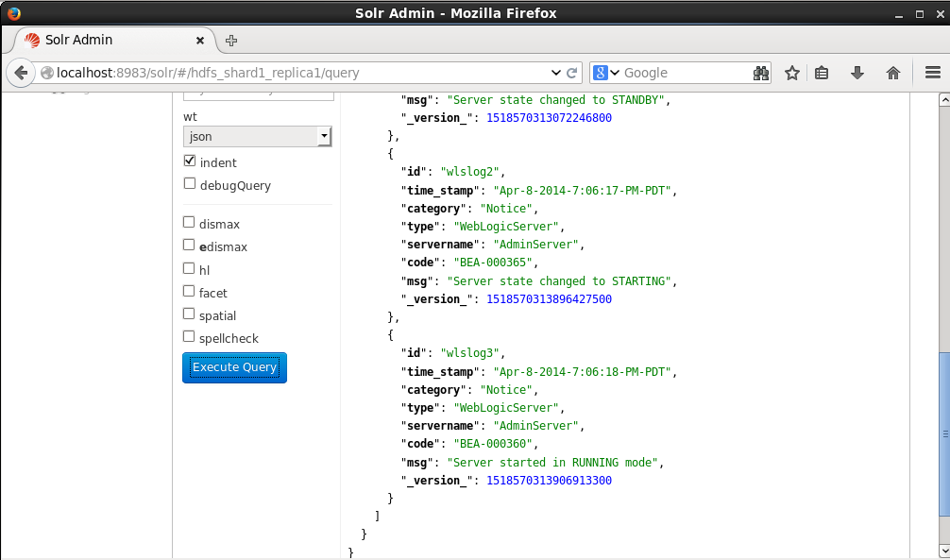The image size is (950, 560).
Task: Open the downloads arrow icon
Action: click(857, 73)
